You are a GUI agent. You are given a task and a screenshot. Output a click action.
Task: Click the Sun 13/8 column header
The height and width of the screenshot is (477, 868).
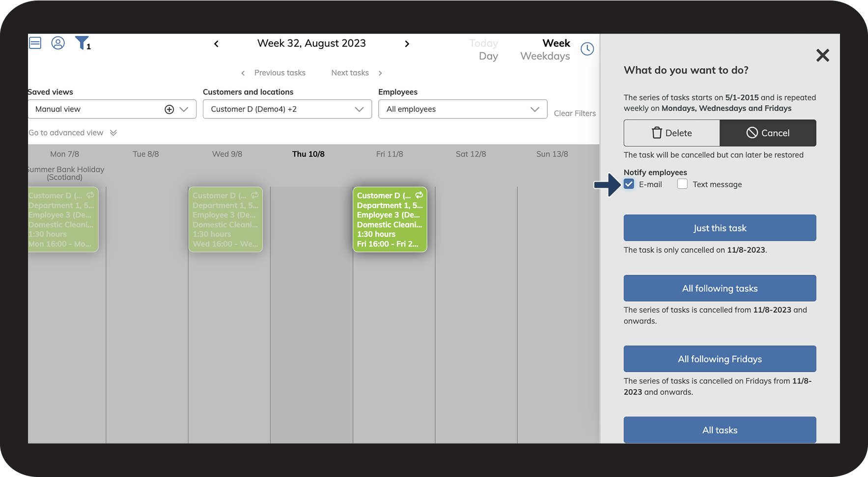pos(552,154)
